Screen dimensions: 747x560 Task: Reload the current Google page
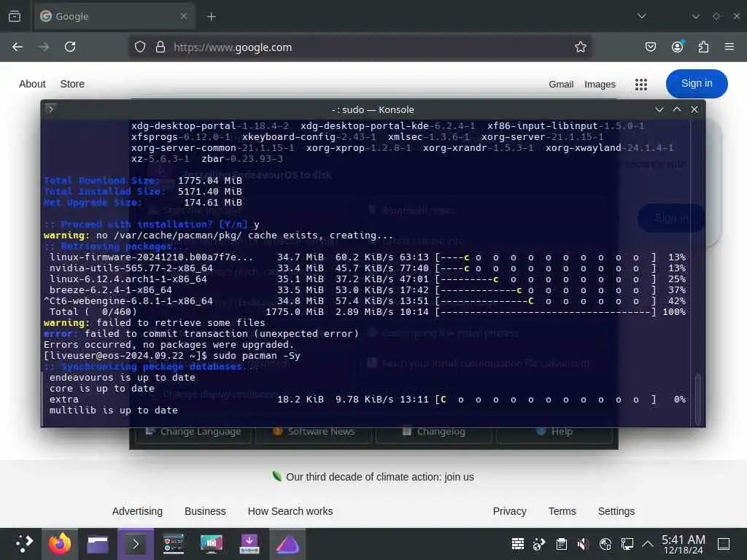[70, 47]
